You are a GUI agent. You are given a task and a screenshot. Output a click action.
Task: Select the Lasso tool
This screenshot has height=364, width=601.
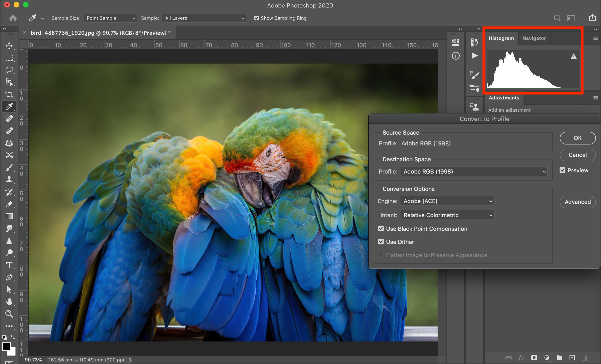click(x=9, y=70)
